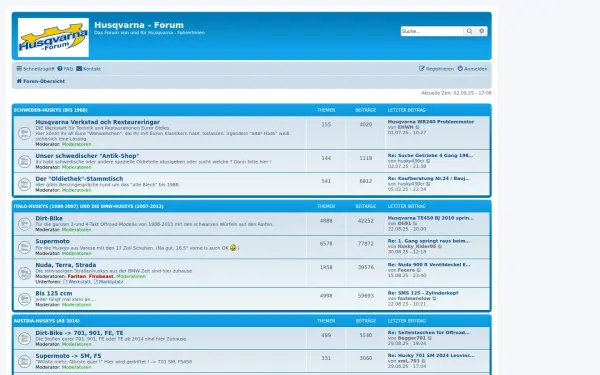Image resolution: width=600 pixels, height=375 pixels.
Task: Go to Foren-Übersicht home breadcrumb
Action: click(x=41, y=81)
